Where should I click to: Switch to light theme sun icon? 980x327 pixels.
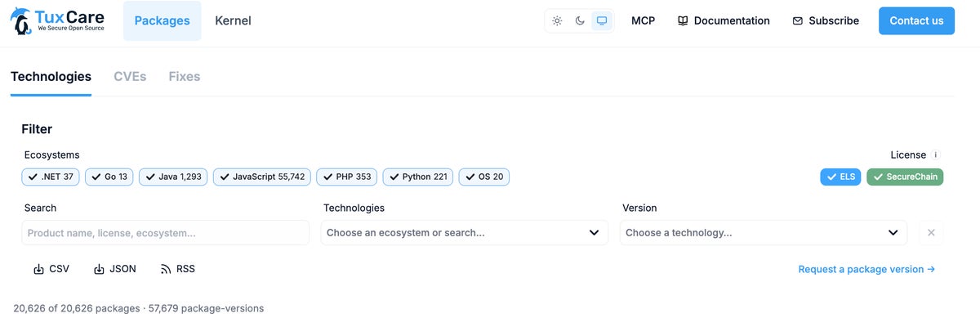[557, 21]
